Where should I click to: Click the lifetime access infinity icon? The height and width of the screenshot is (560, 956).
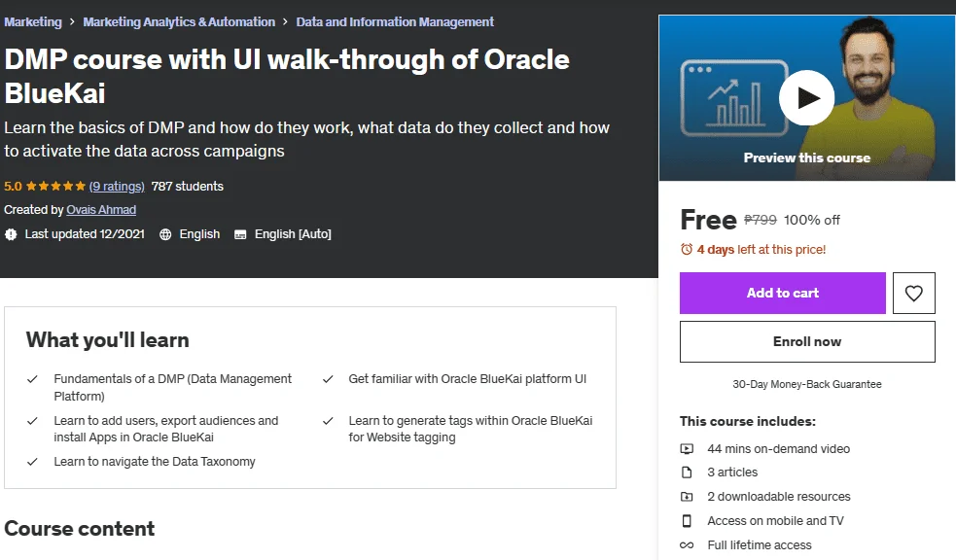(687, 545)
